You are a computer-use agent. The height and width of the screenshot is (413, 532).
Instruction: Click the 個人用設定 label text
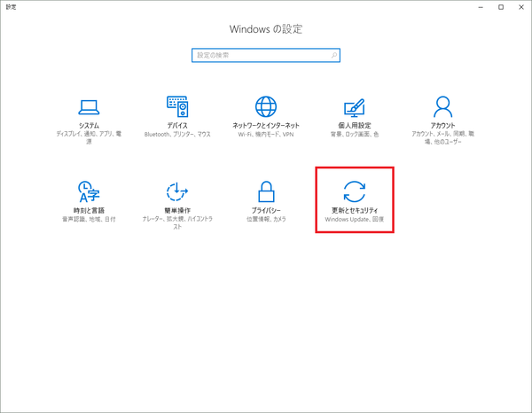tap(354, 126)
